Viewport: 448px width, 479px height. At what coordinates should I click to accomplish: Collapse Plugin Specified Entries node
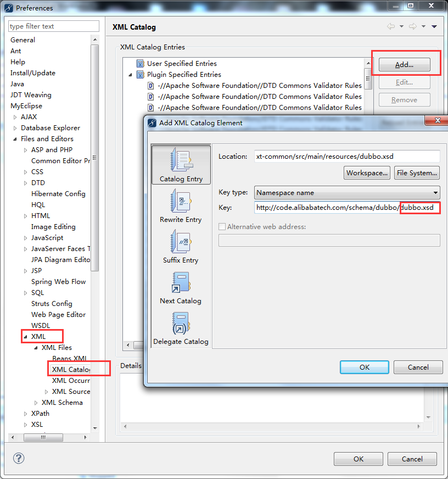tap(131, 75)
